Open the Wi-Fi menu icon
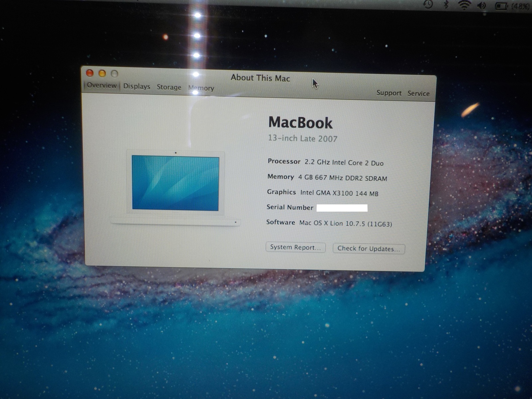 pyautogui.click(x=464, y=5)
